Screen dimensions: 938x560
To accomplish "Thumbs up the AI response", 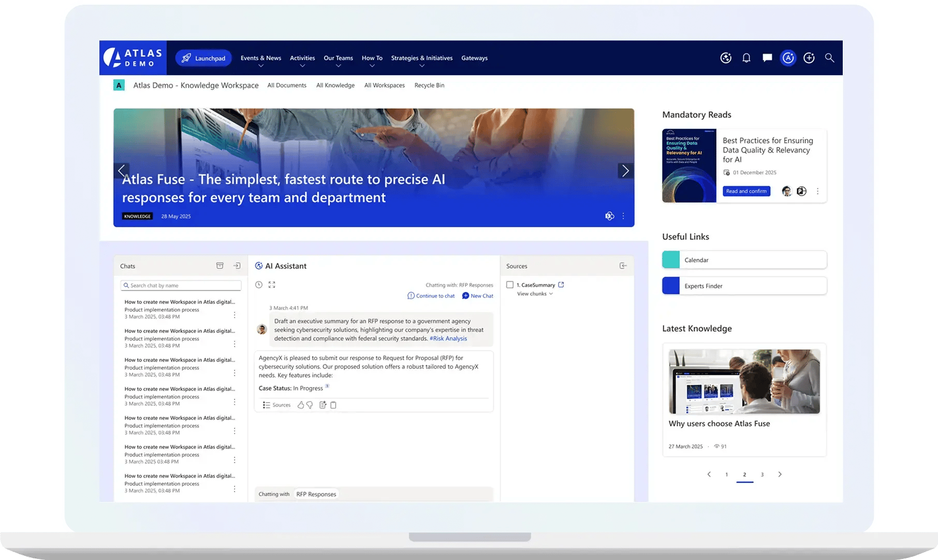I will pos(301,405).
